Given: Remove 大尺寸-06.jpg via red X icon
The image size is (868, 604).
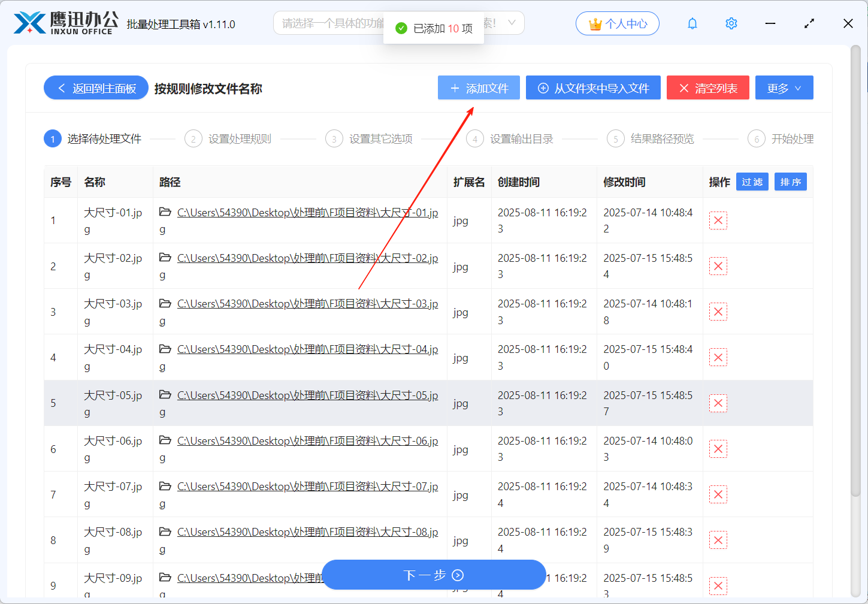Looking at the screenshot, I should tap(718, 449).
